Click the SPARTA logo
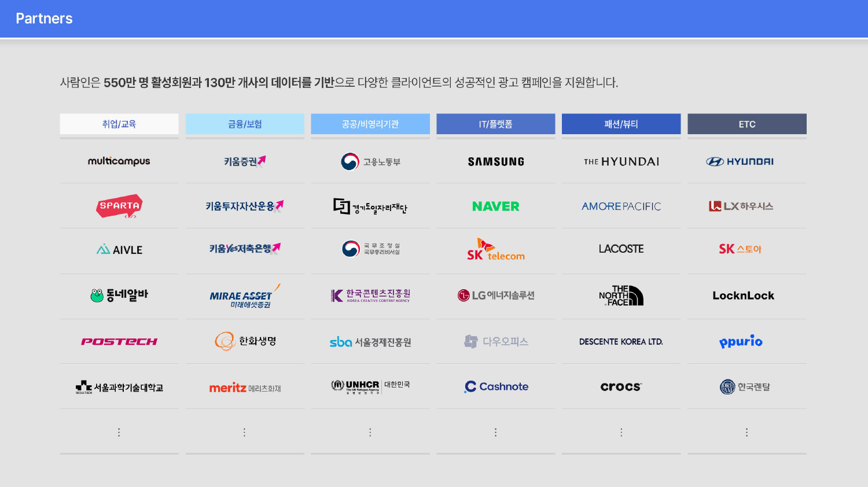The image size is (868, 487). click(x=119, y=206)
